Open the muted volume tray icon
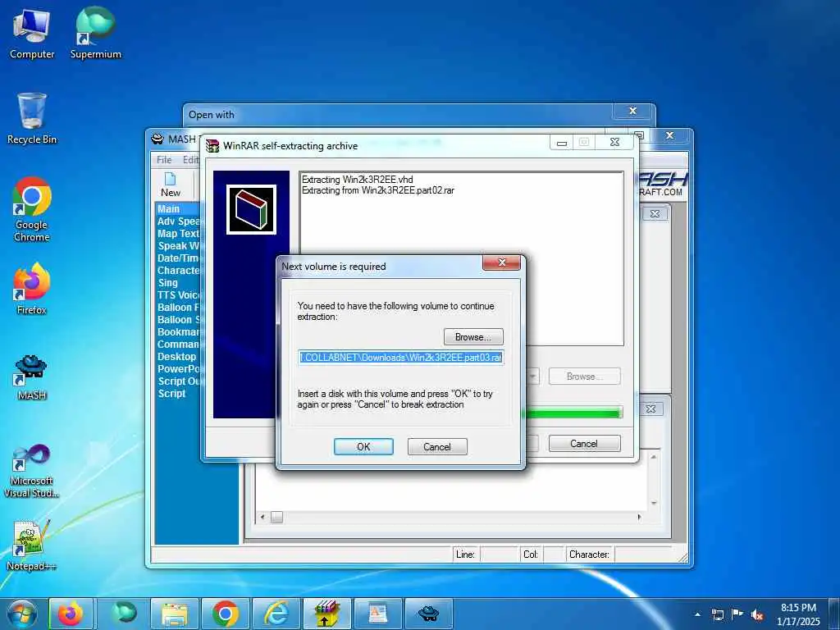 point(757,614)
